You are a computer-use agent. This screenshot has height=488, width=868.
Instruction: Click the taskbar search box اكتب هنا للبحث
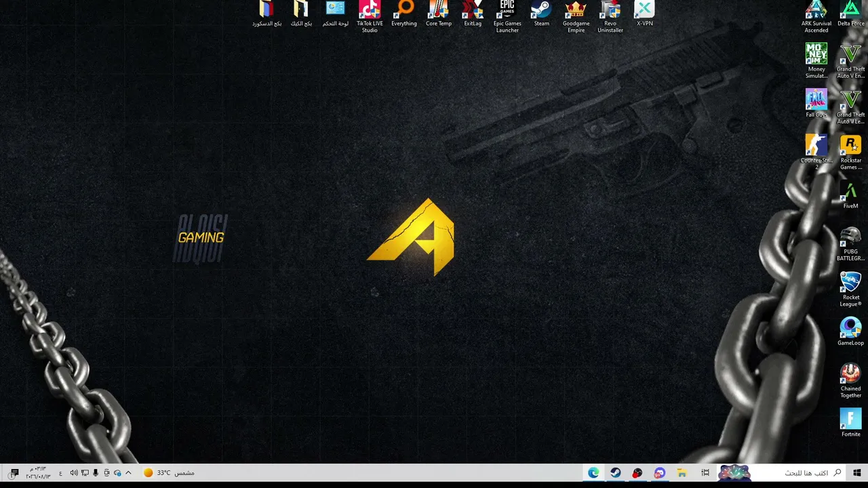(x=782, y=472)
